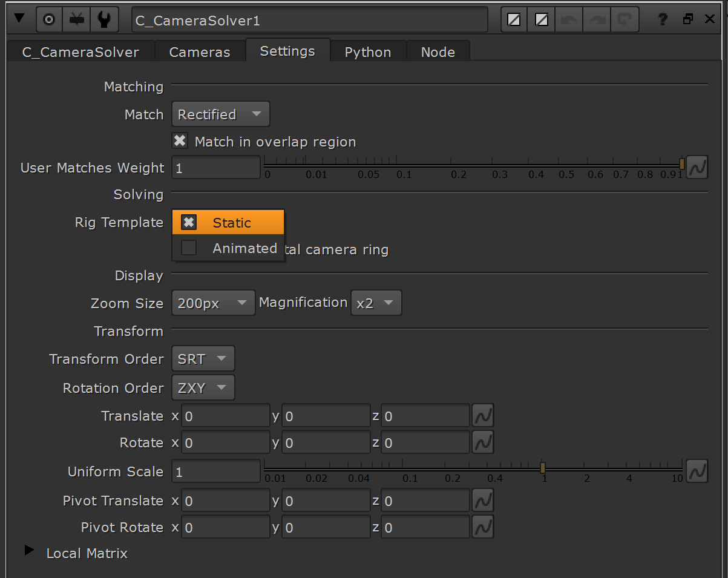Select the Settings tab
The width and height of the screenshot is (728, 578).
[x=287, y=51]
